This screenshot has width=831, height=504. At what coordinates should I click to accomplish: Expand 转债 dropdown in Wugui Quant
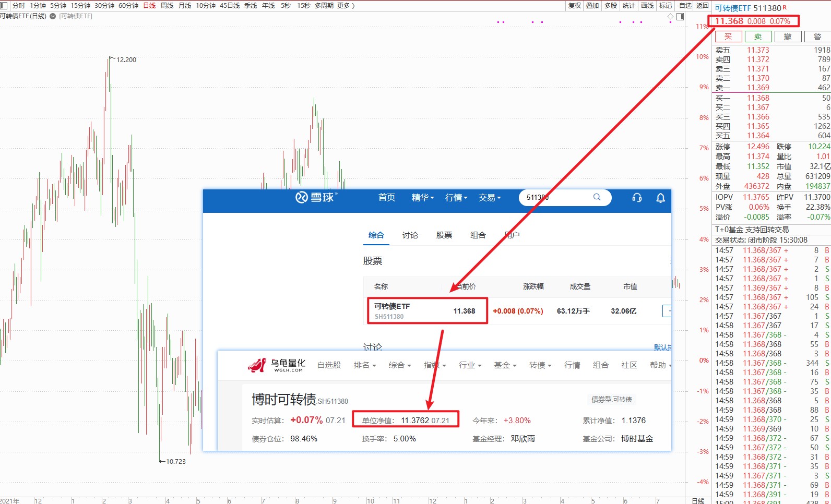pos(540,365)
